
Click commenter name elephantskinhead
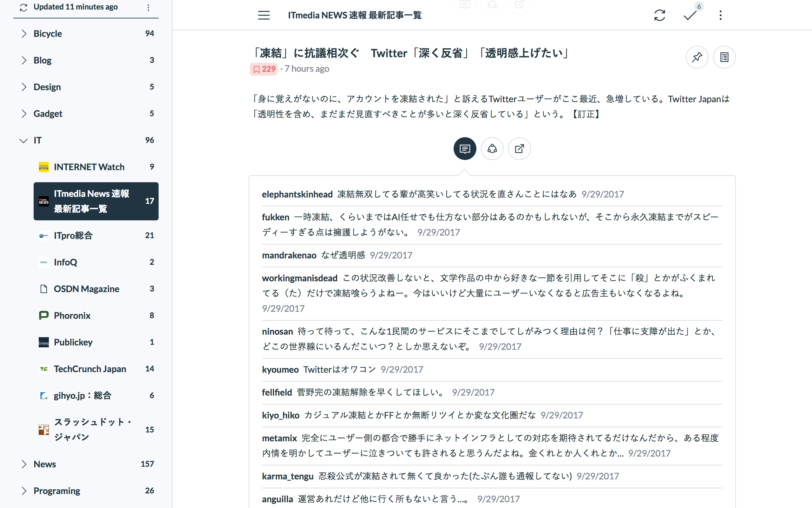click(x=297, y=194)
